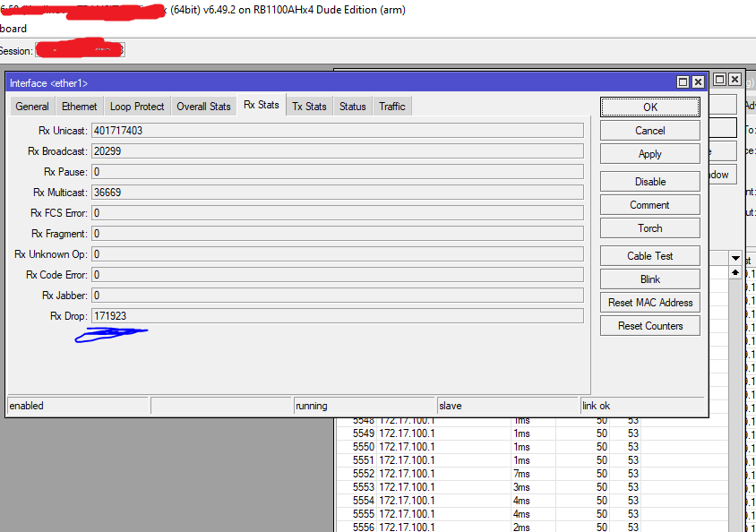Run the Cable Test

650,256
